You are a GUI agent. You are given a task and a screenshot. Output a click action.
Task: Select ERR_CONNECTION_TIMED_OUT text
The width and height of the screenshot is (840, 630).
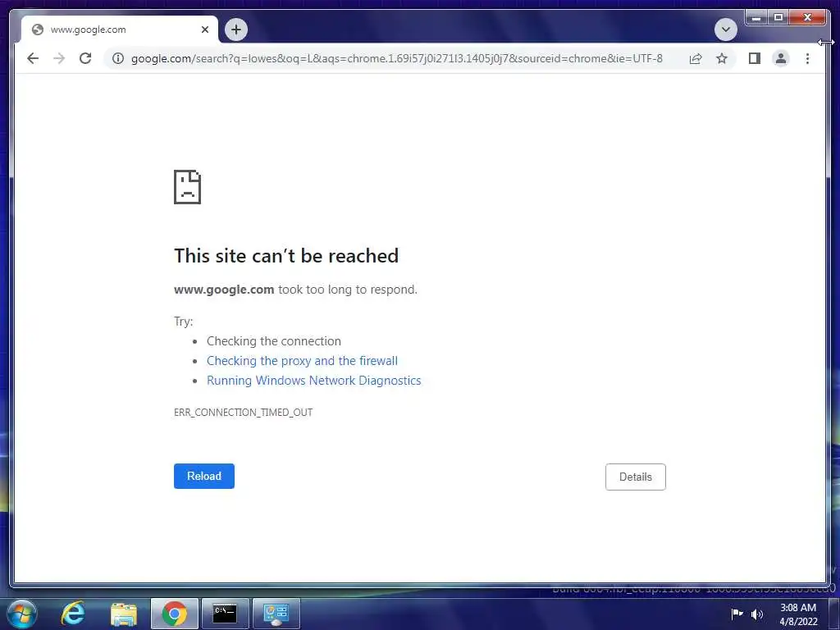click(243, 413)
